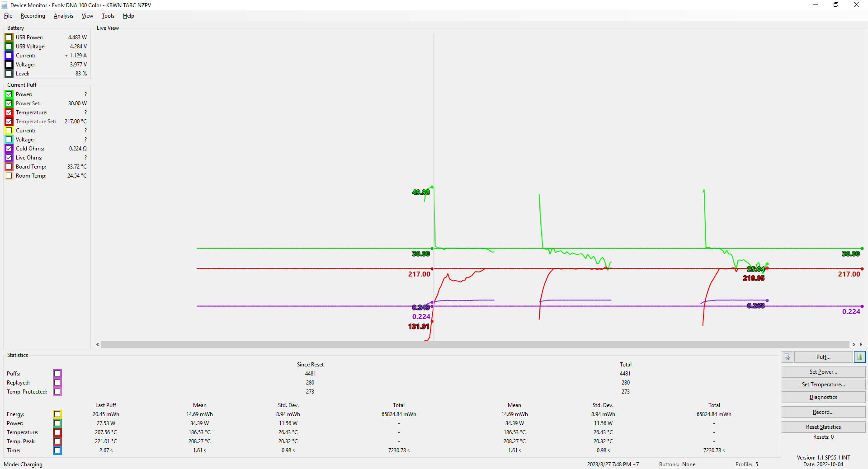868x469 pixels.
Task: Toggle the Energy statistics color box
Action: pyautogui.click(x=57, y=414)
